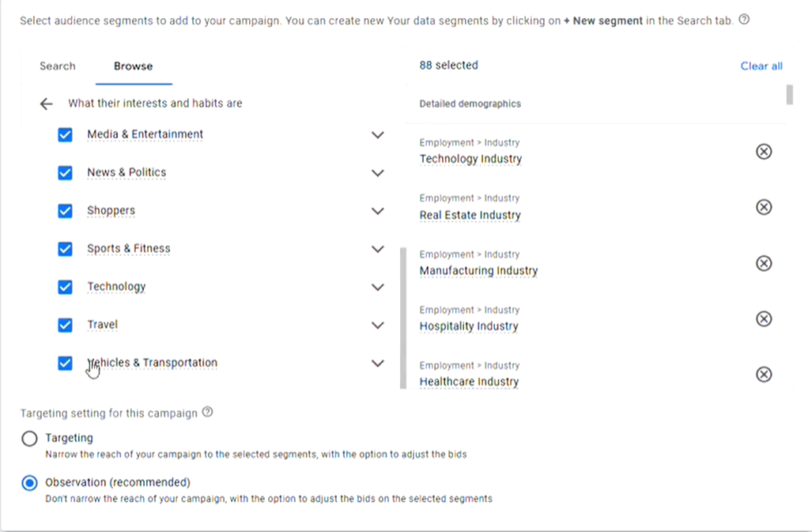This screenshot has width=812, height=532.
Task: Toggle the Travel checkbox
Action: [x=66, y=325]
